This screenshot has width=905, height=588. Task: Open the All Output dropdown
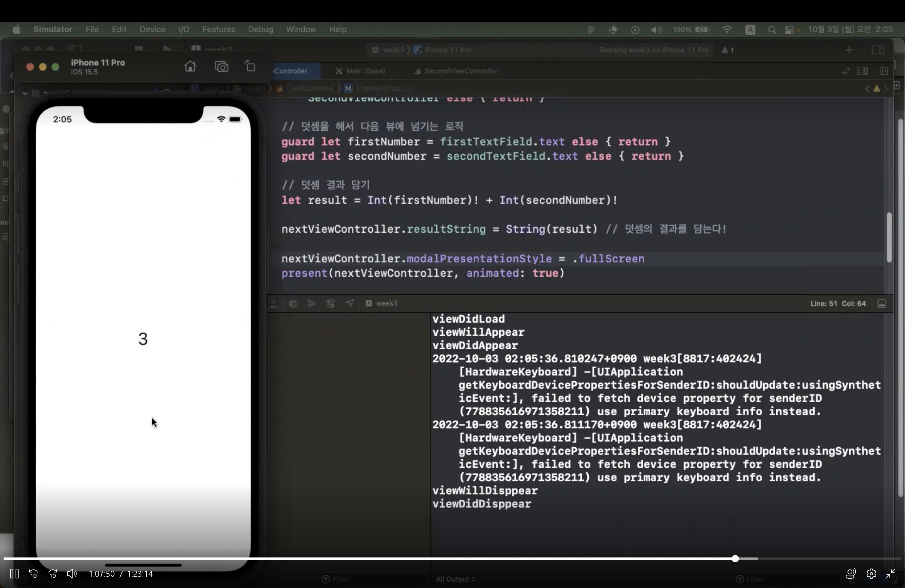coord(455,579)
